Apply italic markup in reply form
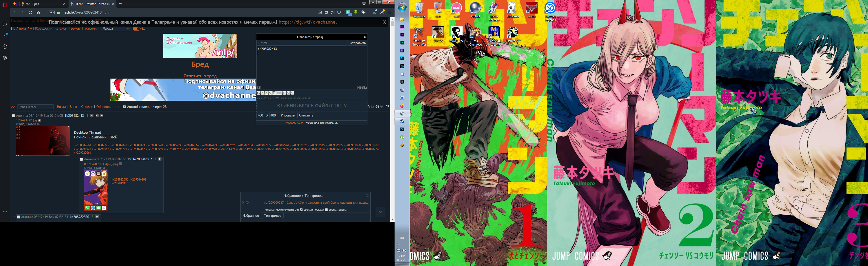 point(262,93)
